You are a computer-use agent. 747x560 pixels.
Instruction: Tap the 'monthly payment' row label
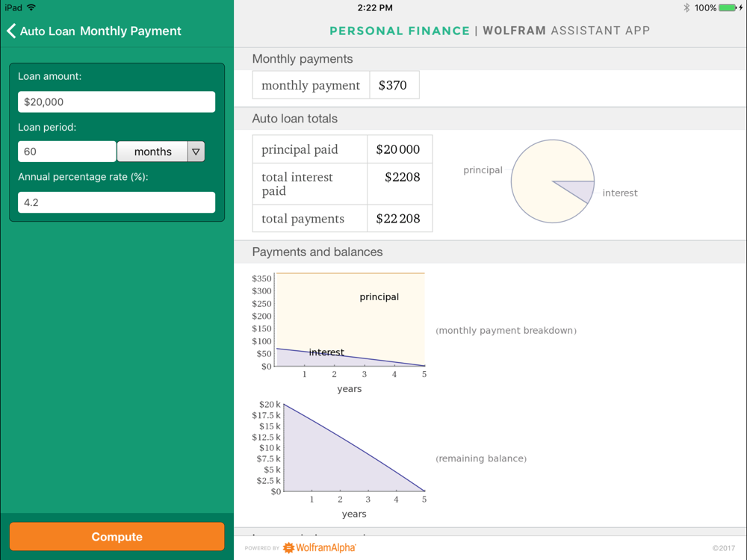click(x=311, y=85)
